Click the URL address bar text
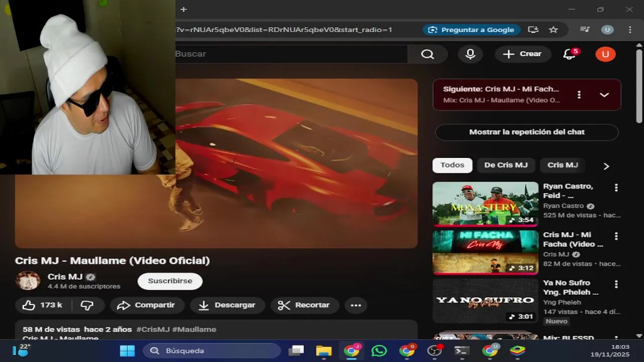 coord(284,30)
